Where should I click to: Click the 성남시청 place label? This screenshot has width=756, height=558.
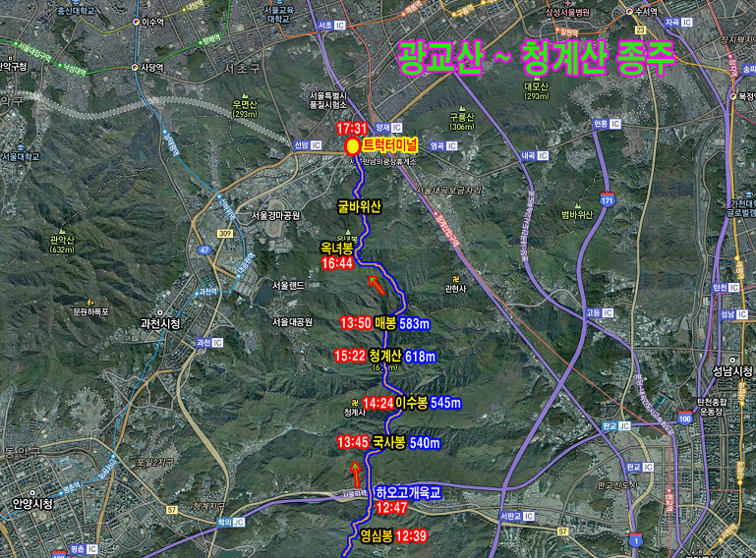coord(732,370)
